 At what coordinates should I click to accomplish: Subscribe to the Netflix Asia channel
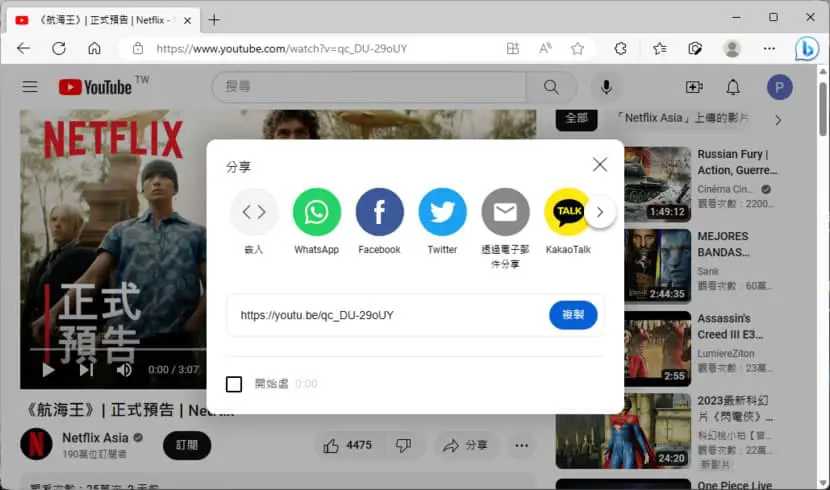coord(187,446)
